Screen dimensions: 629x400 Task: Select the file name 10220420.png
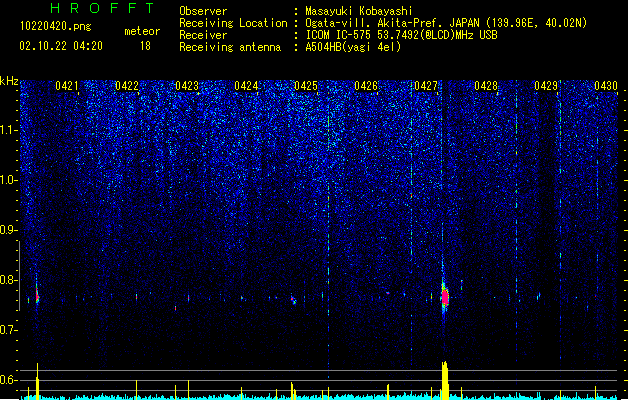pyautogui.click(x=56, y=26)
